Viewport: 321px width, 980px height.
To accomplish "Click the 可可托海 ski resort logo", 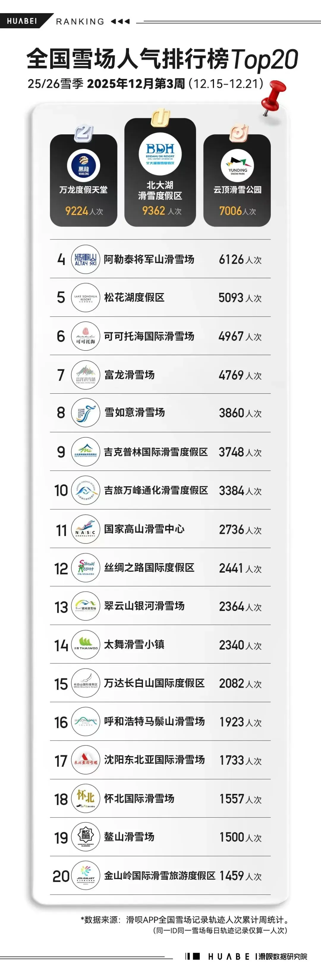I will (x=86, y=336).
